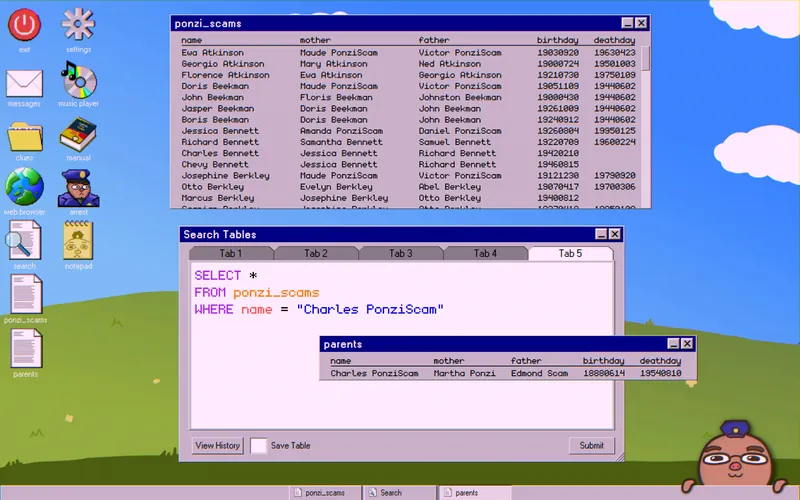Switch to Tab 4 in Search Tables
Screen dimensions: 800x500
coord(485,253)
